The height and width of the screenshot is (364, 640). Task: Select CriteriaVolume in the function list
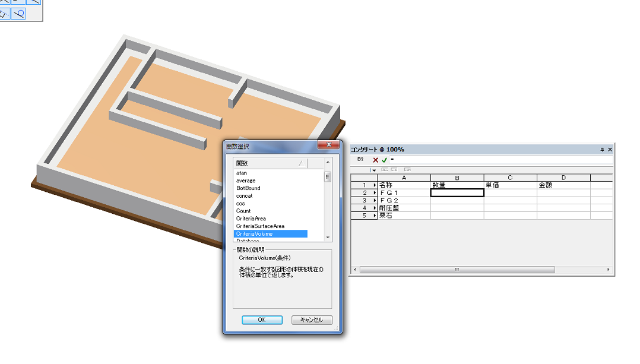point(270,234)
